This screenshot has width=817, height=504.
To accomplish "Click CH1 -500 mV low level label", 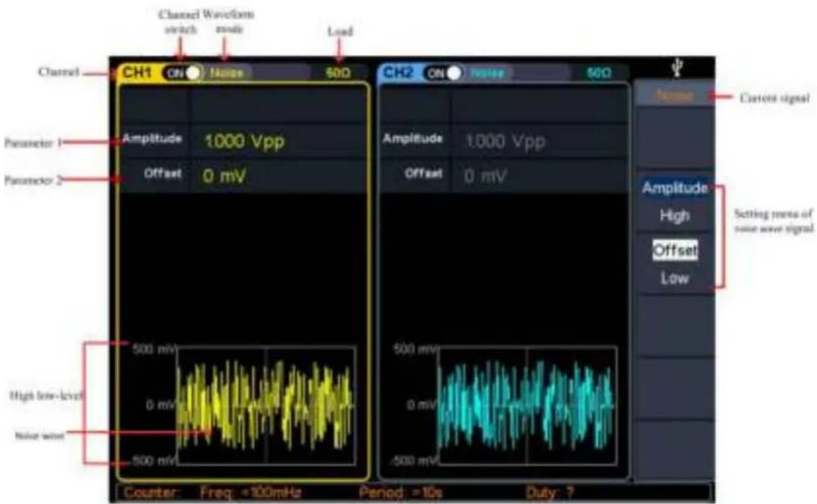I will tap(153, 461).
